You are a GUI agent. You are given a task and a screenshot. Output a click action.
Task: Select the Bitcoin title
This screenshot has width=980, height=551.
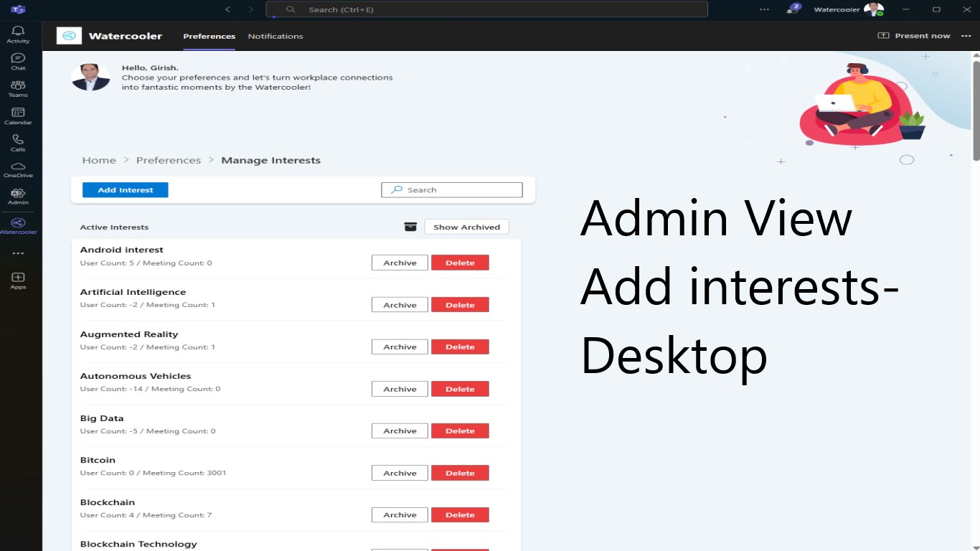point(98,460)
